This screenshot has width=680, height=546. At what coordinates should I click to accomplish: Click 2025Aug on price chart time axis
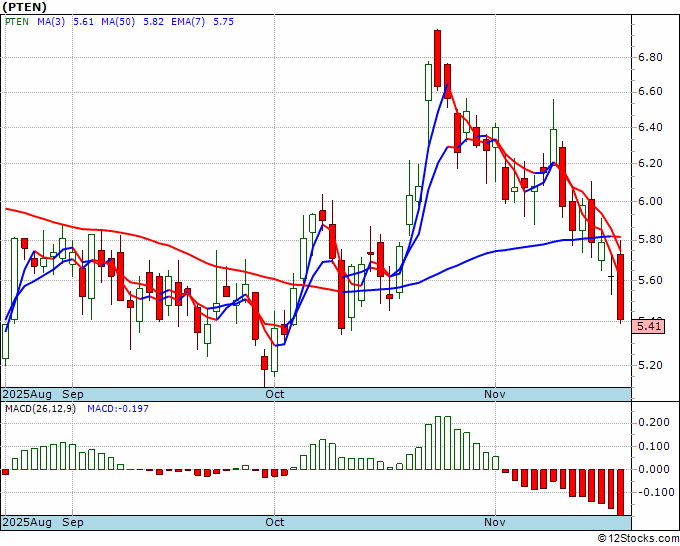coord(27,394)
